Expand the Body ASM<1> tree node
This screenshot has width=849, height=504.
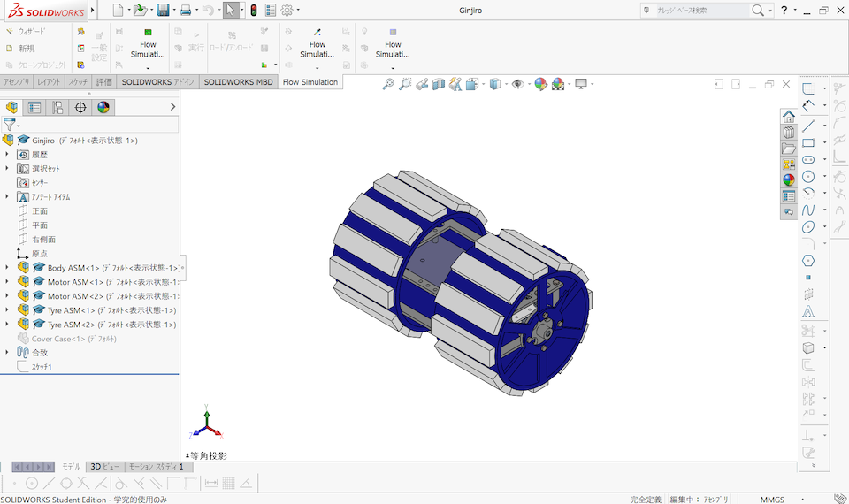pyautogui.click(x=7, y=267)
